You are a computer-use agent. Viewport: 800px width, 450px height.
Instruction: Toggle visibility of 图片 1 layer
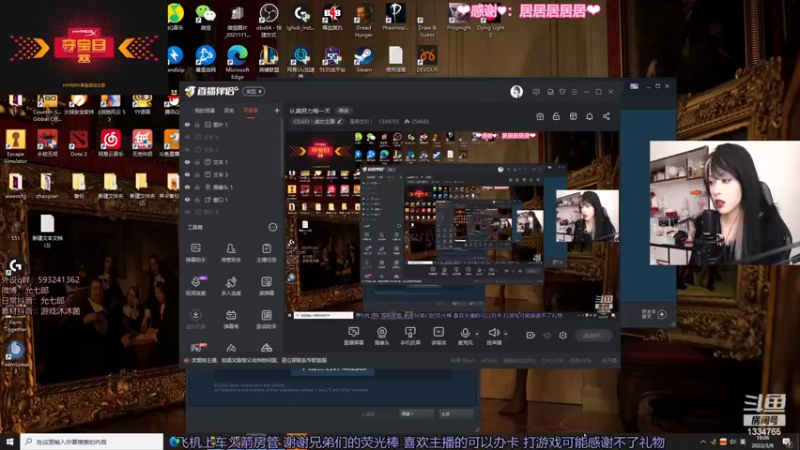pyautogui.click(x=187, y=124)
